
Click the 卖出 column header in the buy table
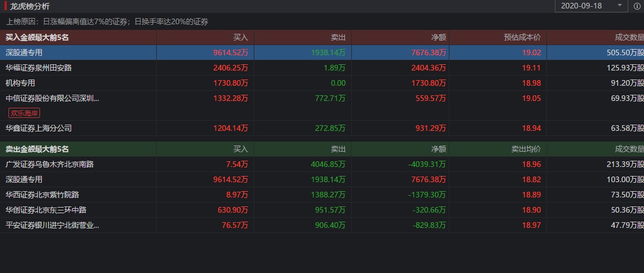(338, 37)
